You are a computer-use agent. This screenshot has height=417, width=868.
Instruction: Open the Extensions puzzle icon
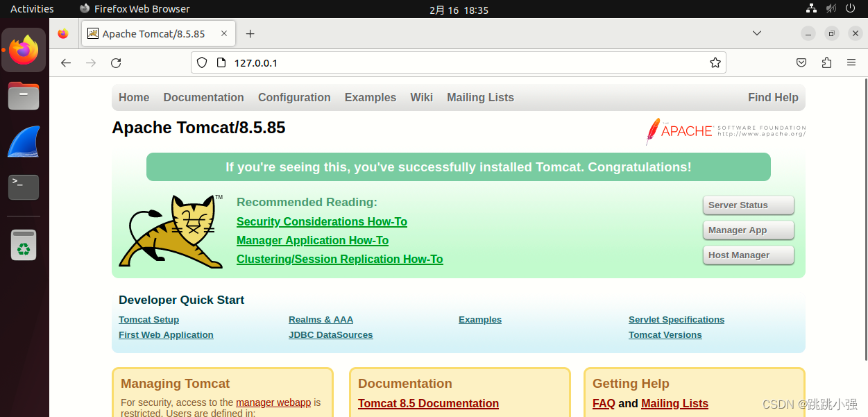click(826, 62)
